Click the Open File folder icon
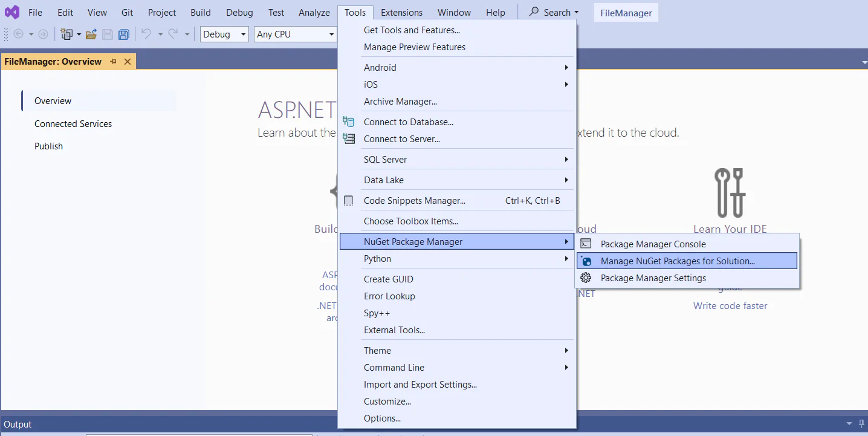The height and width of the screenshot is (436, 868). click(x=91, y=34)
